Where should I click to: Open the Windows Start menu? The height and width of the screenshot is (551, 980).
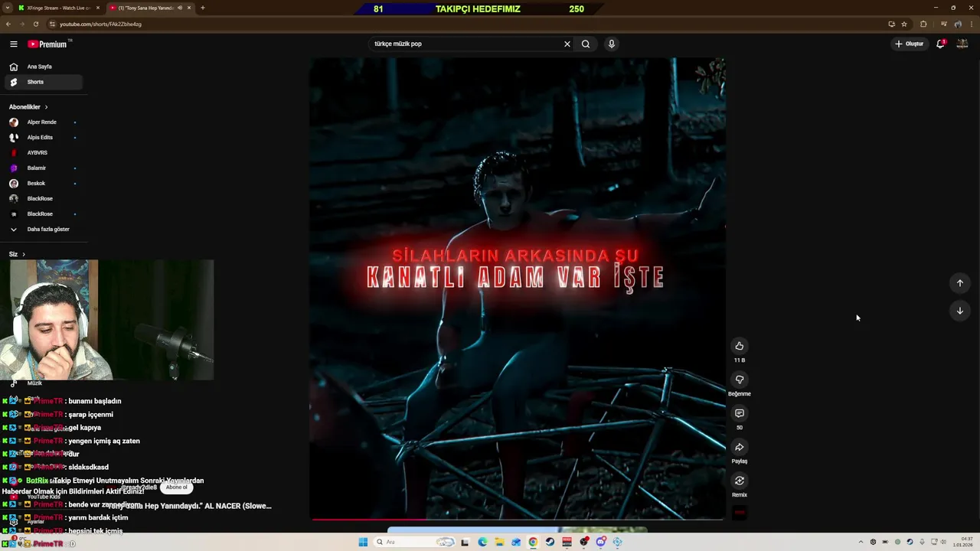pyautogui.click(x=363, y=542)
